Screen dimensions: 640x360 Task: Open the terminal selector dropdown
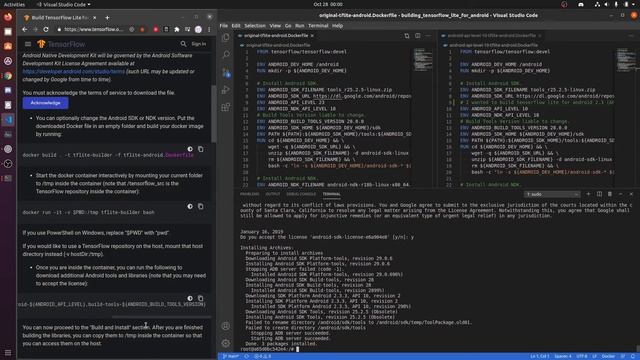[552, 194]
